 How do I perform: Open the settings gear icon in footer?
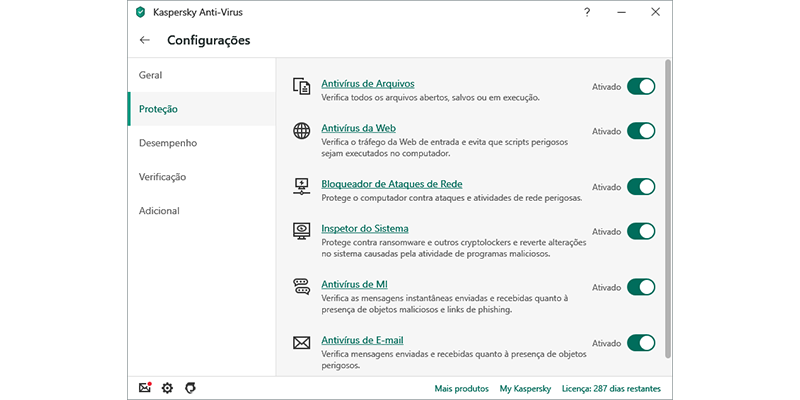168,388
